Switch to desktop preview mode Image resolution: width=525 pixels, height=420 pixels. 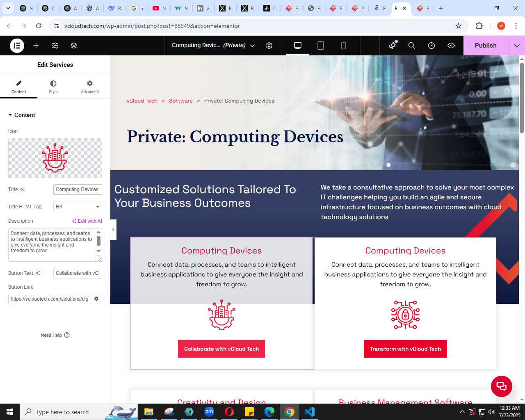[x=298, y=46]
